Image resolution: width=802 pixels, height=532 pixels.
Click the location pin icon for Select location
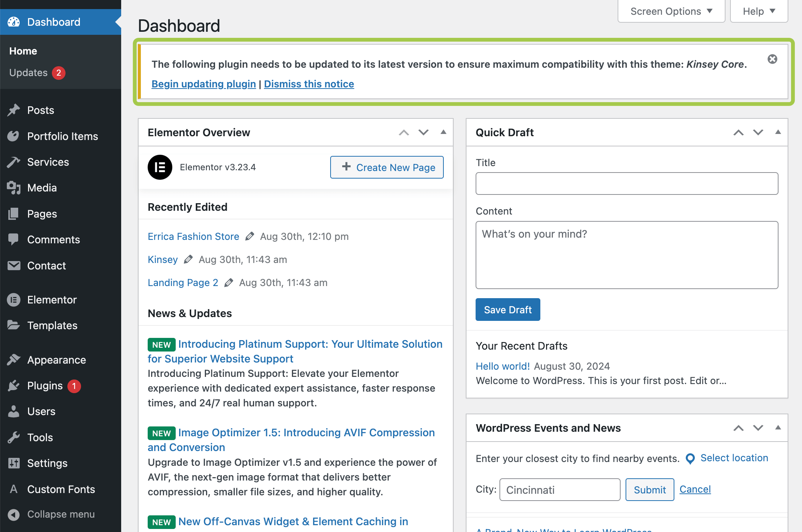click(690, 459)
